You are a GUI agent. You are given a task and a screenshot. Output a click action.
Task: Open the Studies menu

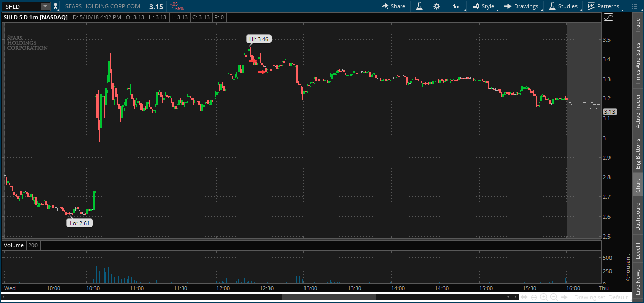click(x=563, y=6)
